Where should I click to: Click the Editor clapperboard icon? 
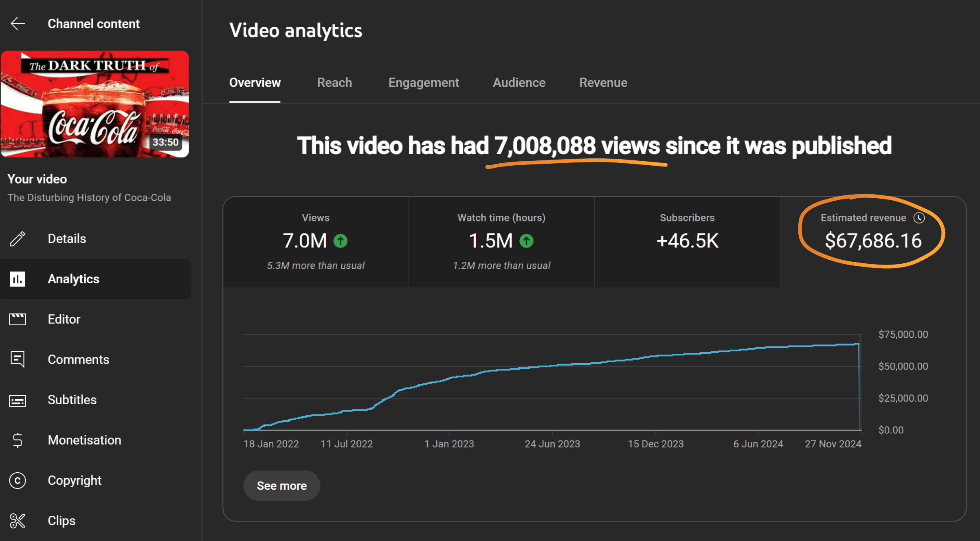[x=18, y=319]
